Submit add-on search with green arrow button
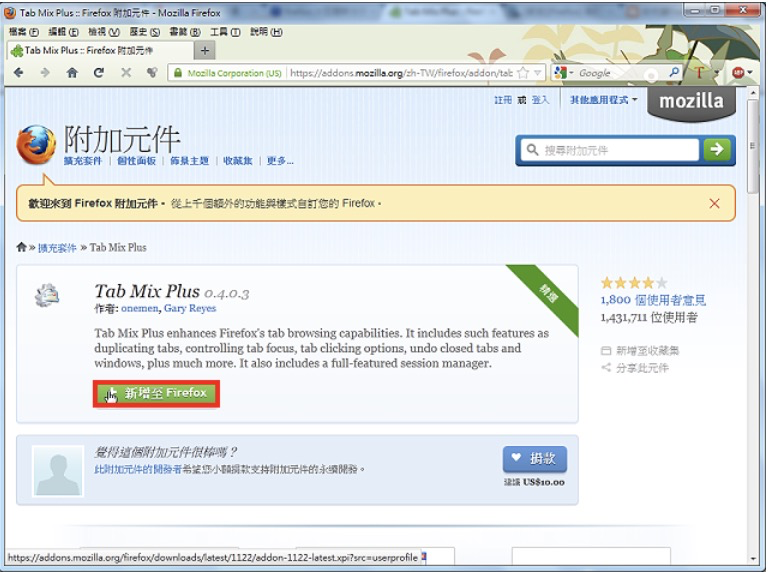 click(716, 149)
